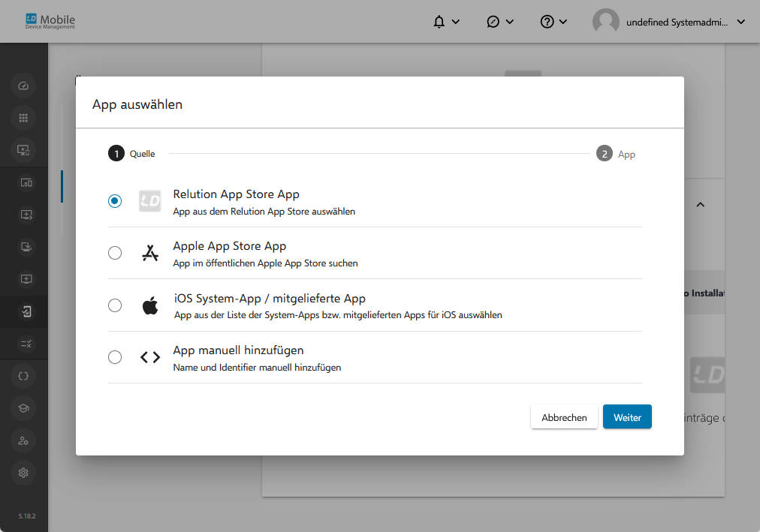This screenshot has height=532, width=760.
Task: Expand the compass menu dropdown chevron
Action: 509,22
